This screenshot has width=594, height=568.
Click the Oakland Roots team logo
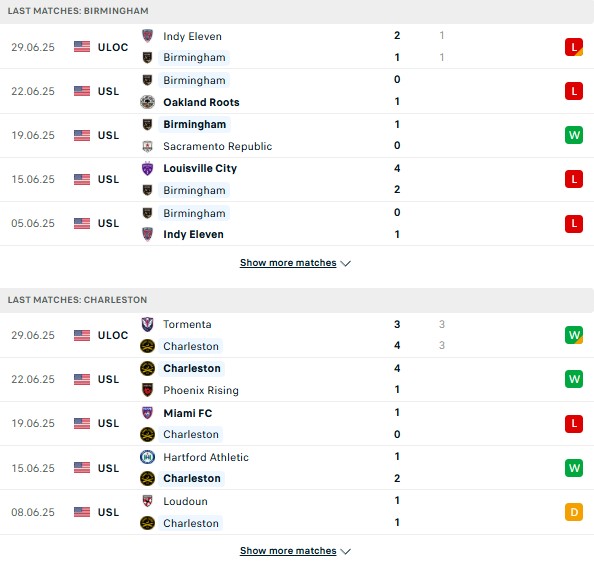coord(147,102)
